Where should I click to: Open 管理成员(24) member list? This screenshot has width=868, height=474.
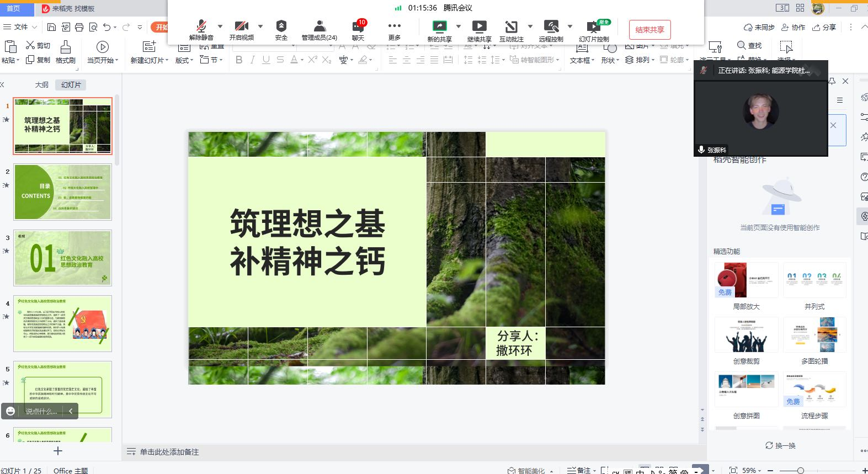tap(319, 30)
